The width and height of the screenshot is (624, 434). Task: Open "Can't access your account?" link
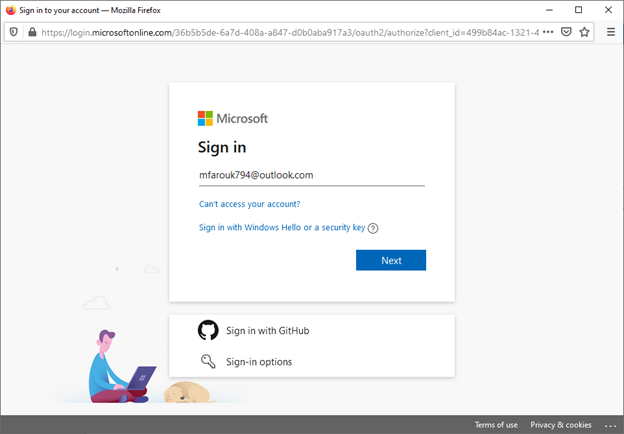250,204
